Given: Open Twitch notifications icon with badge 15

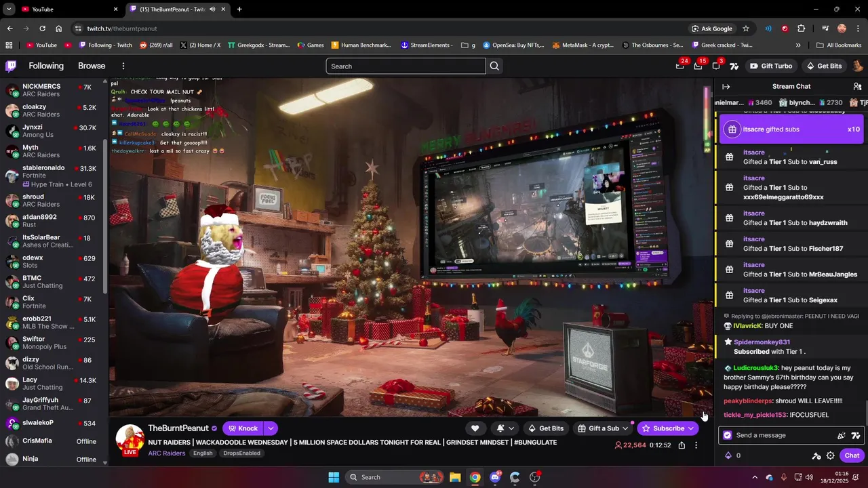Looking at the screenshot, I should 698,66.
